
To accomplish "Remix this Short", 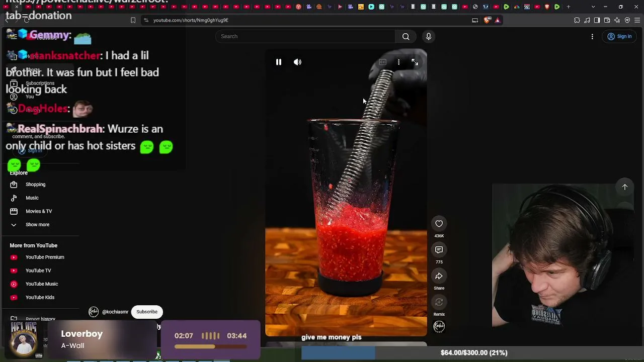I will [439, 302].
